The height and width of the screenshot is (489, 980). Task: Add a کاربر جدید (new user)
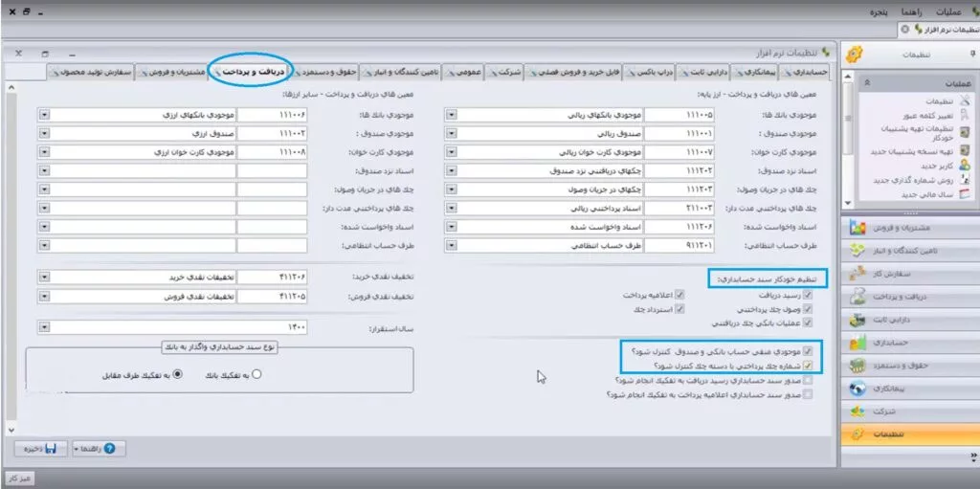(938, 166)
